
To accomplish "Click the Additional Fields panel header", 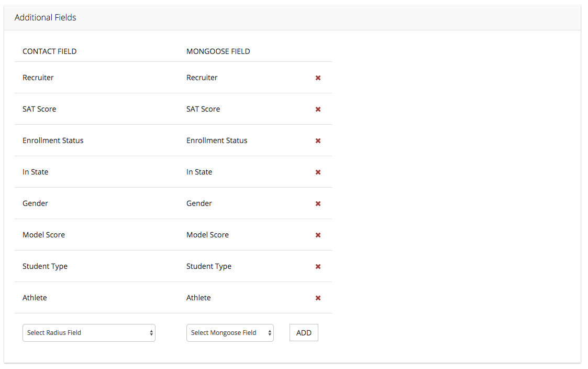I will (x=46, y=18).
